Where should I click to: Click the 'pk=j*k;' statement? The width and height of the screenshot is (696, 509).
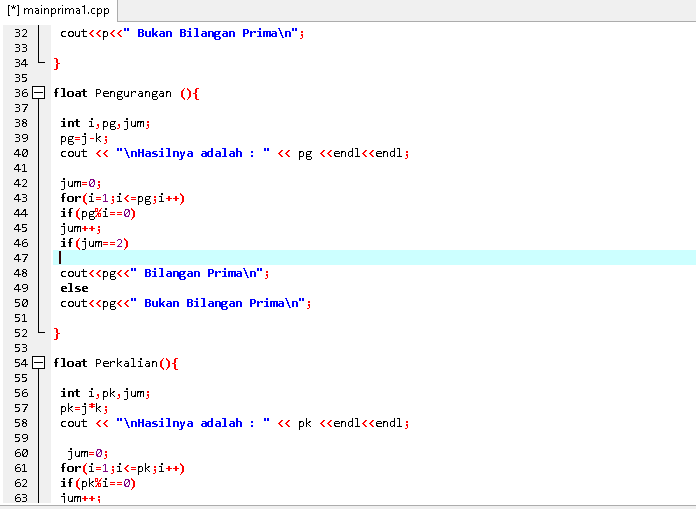(84, 408)
